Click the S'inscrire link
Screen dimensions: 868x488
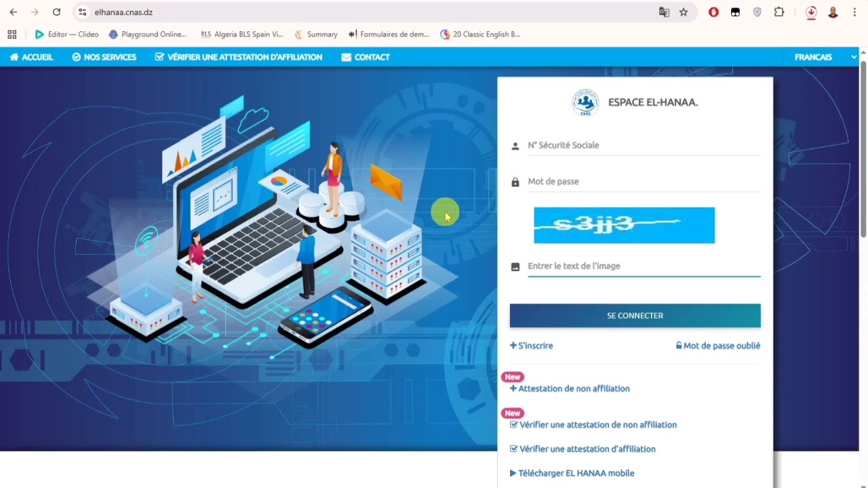(x=532, y=346)
